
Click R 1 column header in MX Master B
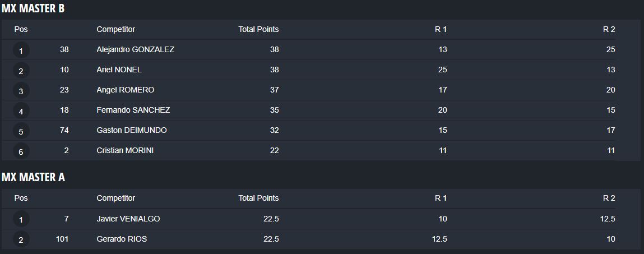pyautogui.click(x=441, y=30)
